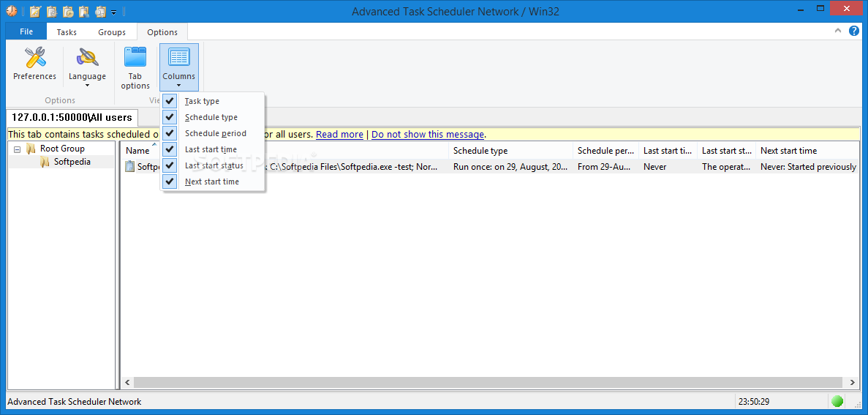This screenshot has height=415, width=868.
Task: Click the blue Help question mark icon
Action: tap(854, 31)
